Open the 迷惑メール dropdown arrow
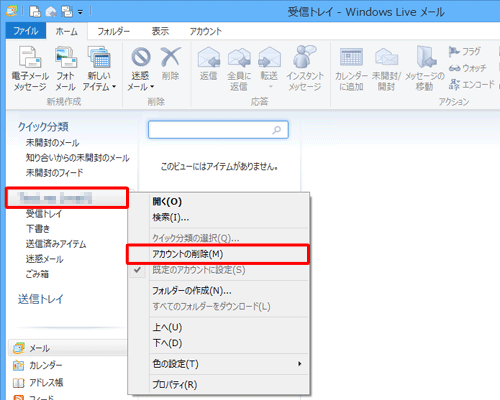500x400 pixels. pos(152,87)
